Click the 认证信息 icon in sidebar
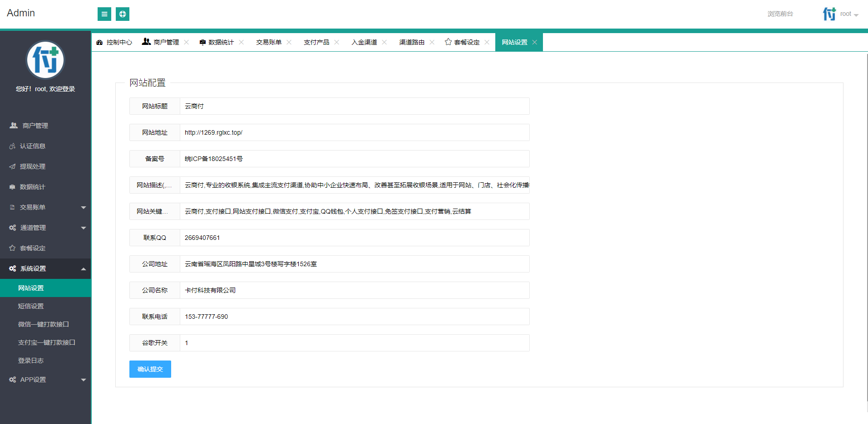The height and width of the screenshot is (424, 868). coord(12,146)
